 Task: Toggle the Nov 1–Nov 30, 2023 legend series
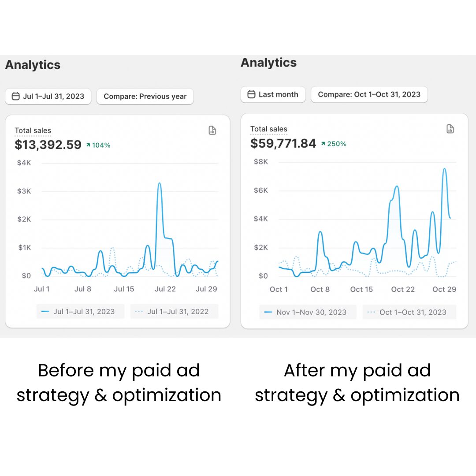(x=308, y=312)
